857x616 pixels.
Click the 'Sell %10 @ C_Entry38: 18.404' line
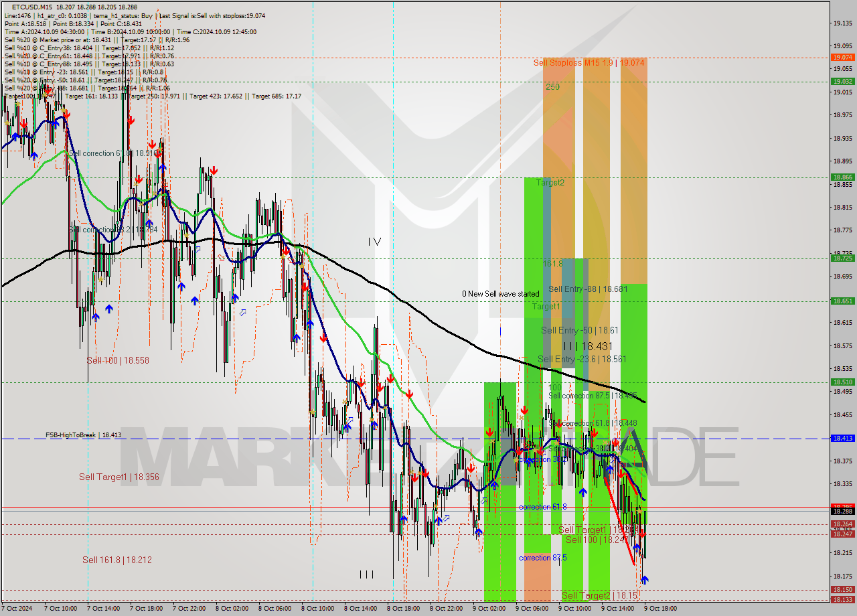[89, 48]
